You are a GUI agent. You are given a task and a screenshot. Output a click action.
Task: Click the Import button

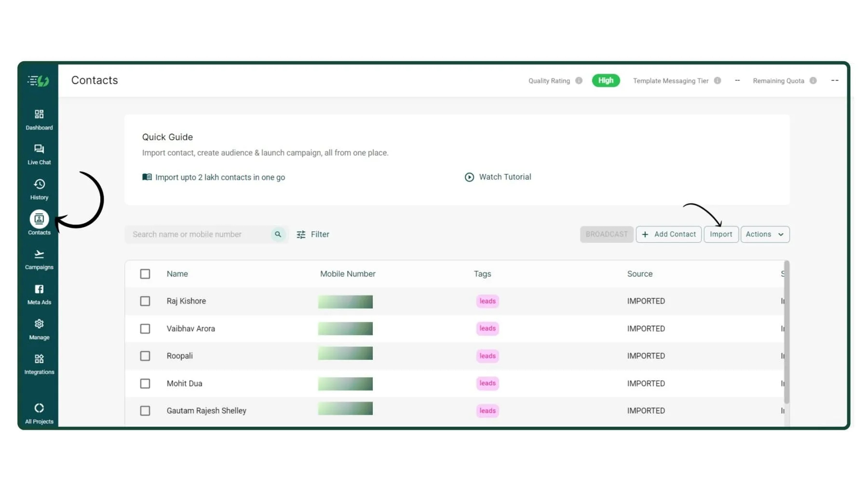[721, 234]
